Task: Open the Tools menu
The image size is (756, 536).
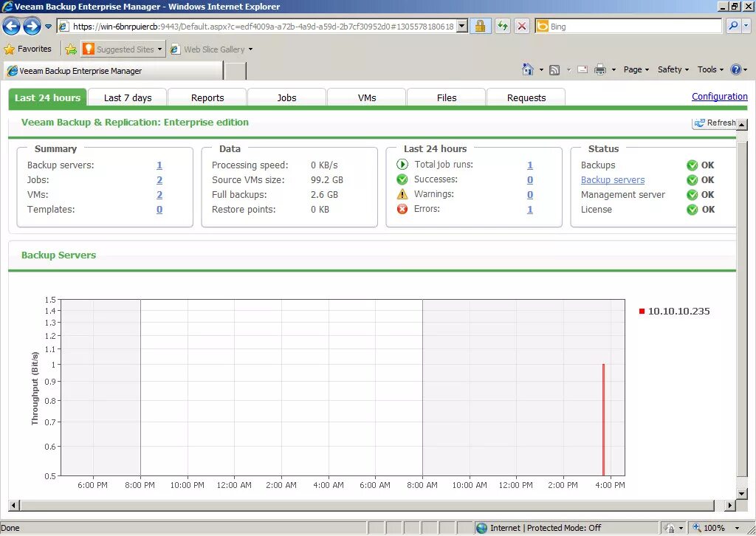Action: click(x=710, y=69)
